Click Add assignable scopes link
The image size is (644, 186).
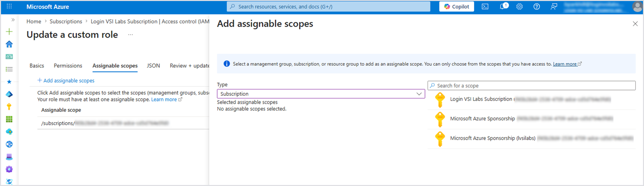coord(66,81)
